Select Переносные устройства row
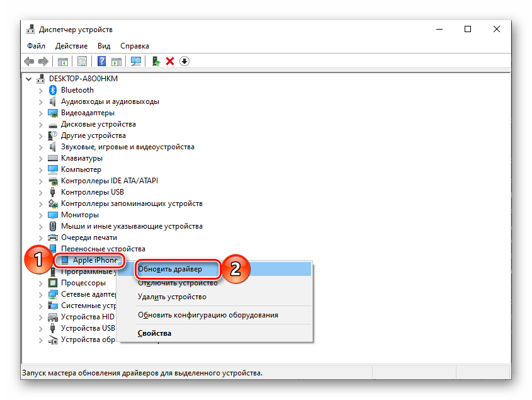The width and height of the screenshot is (532, 400). 103,249
